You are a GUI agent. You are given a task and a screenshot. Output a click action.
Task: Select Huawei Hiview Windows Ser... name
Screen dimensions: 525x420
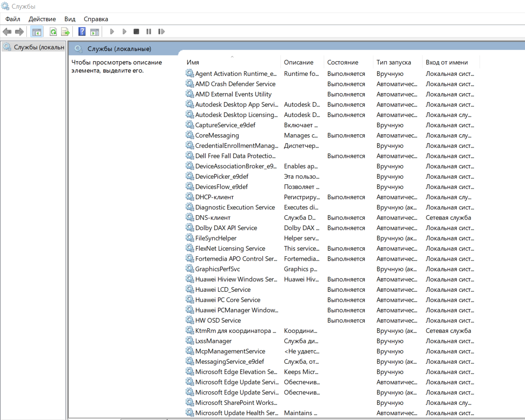click(x=236, y=279)
